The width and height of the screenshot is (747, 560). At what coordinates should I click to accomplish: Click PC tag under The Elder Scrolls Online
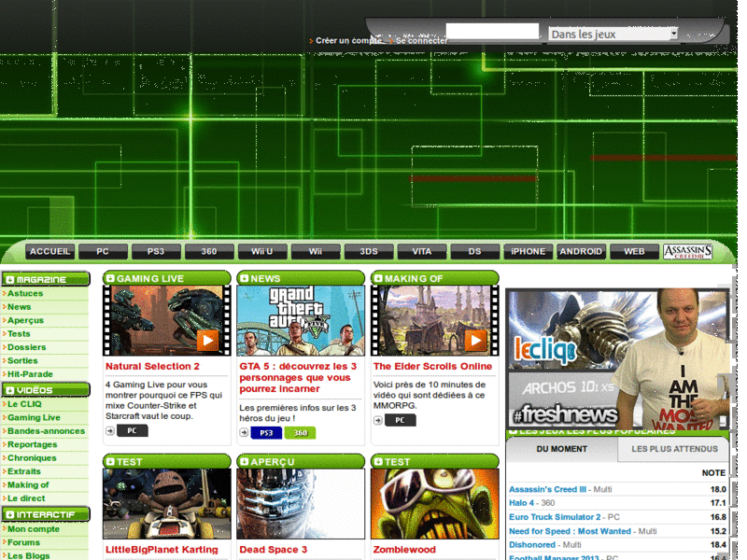coord(401,420)
